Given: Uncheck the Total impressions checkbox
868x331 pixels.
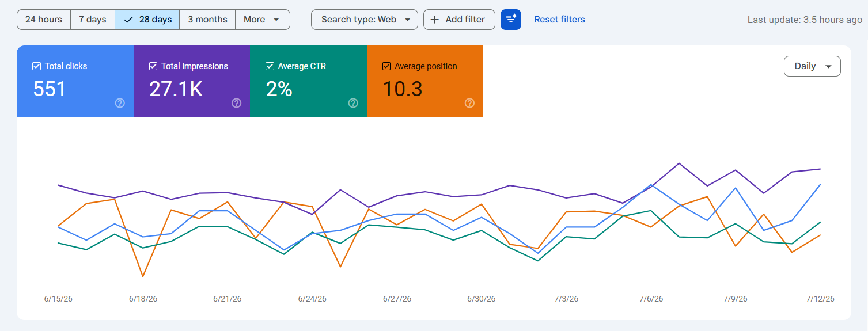Looking at the screenshot, I should click(153, 66).
